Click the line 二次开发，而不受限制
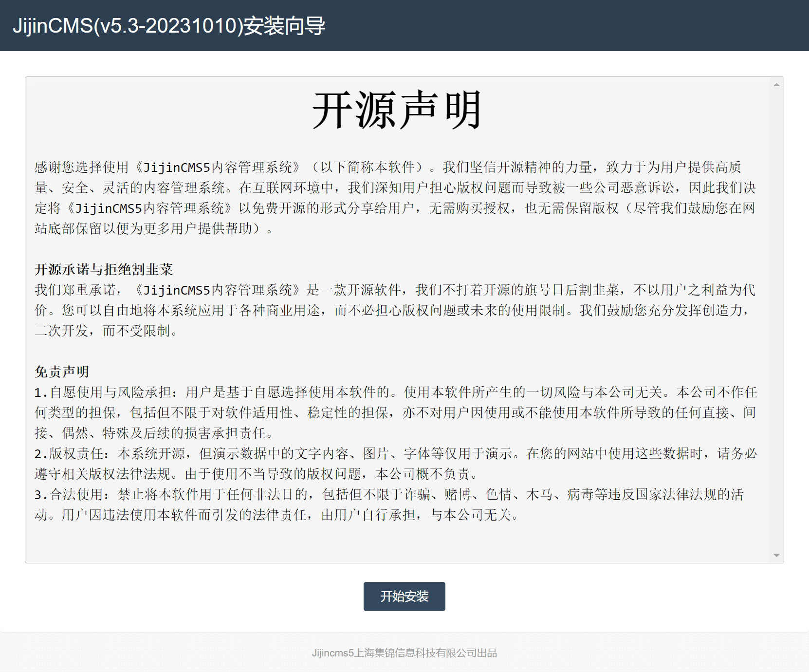The width and height of the screenshot is (809, 672). tap(106, 331)
